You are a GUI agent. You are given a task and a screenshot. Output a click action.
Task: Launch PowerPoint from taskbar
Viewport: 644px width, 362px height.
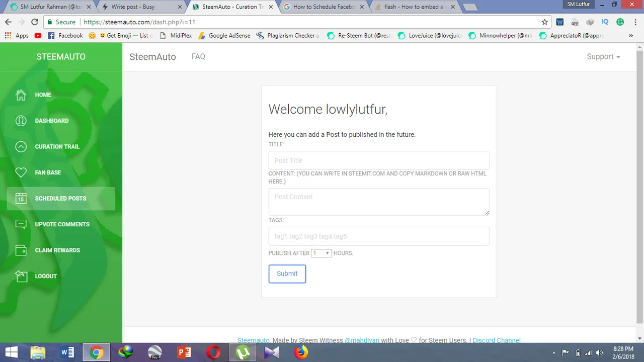184,352
